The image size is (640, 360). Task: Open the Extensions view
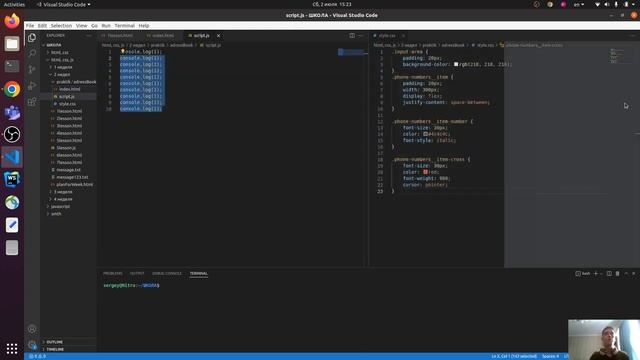(x=32, y=102)
